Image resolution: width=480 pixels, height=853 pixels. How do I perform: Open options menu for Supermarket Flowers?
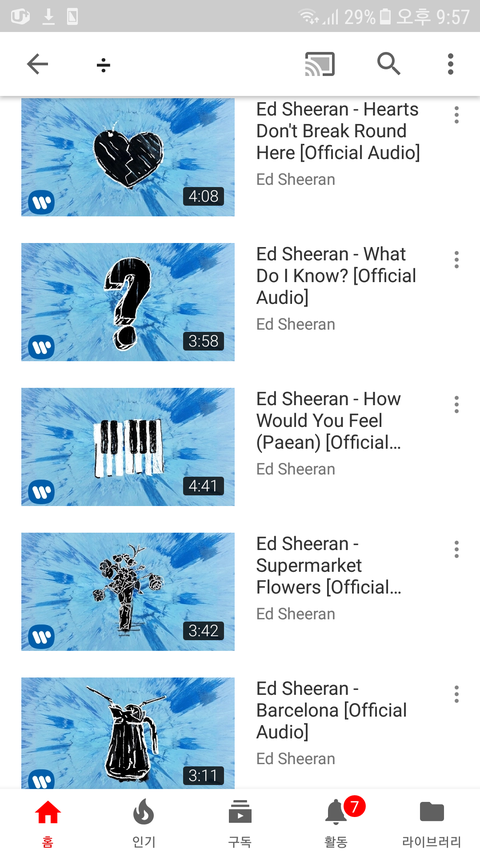pyautogui.click(x=456, y=549)
